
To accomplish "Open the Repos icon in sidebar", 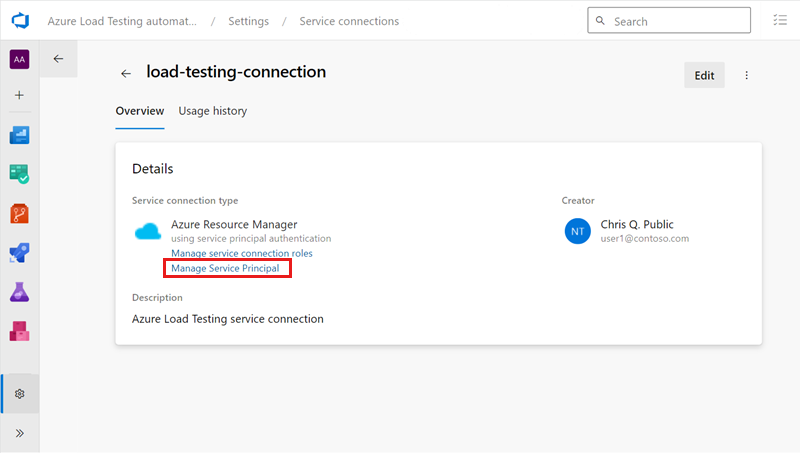I will tap(19, 213).
